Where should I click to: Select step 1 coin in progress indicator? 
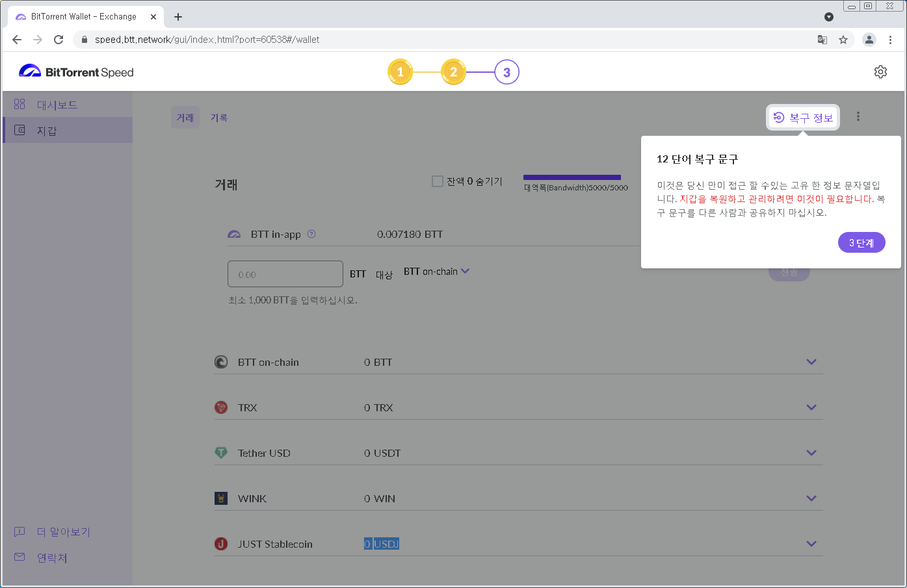pos(401,72)
